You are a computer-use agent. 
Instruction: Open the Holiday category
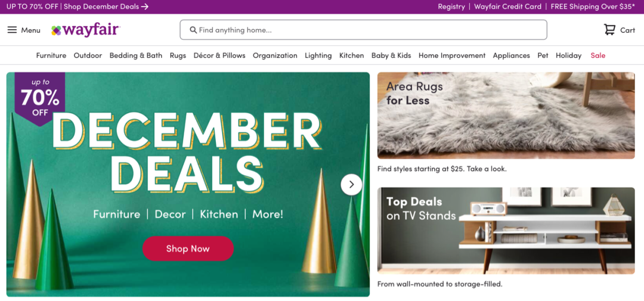(568, 55)
